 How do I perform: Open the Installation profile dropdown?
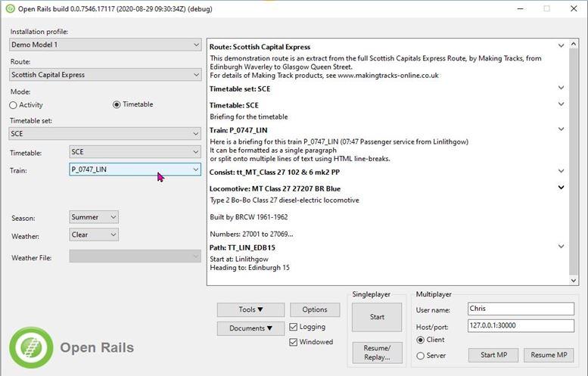[x=105, y=45]
